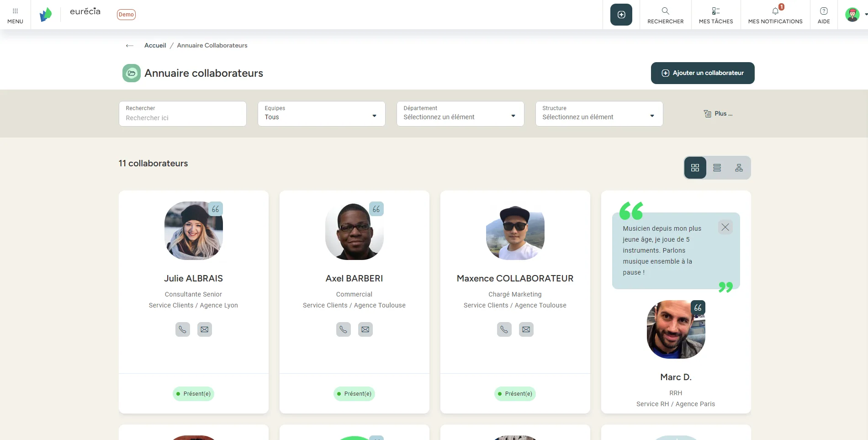Open the user profile avatar menu
Screen dimensions: 868x440
tap(852, 15)
